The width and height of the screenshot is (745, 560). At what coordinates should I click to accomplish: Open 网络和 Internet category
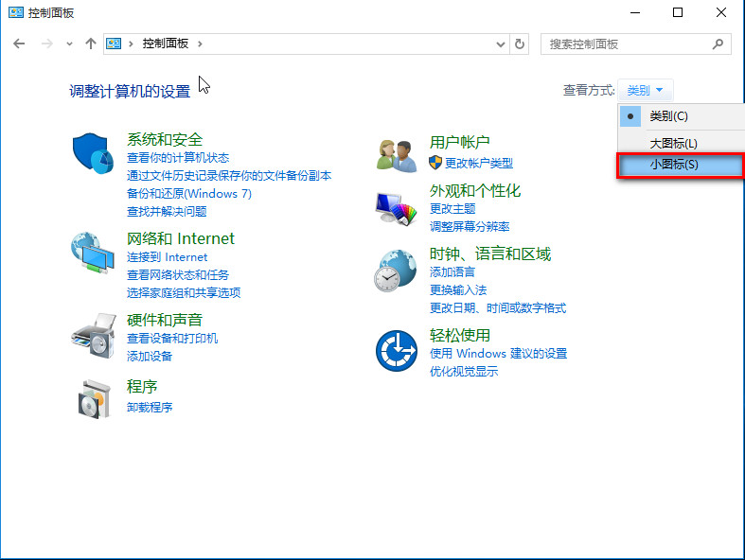(181, 238)
